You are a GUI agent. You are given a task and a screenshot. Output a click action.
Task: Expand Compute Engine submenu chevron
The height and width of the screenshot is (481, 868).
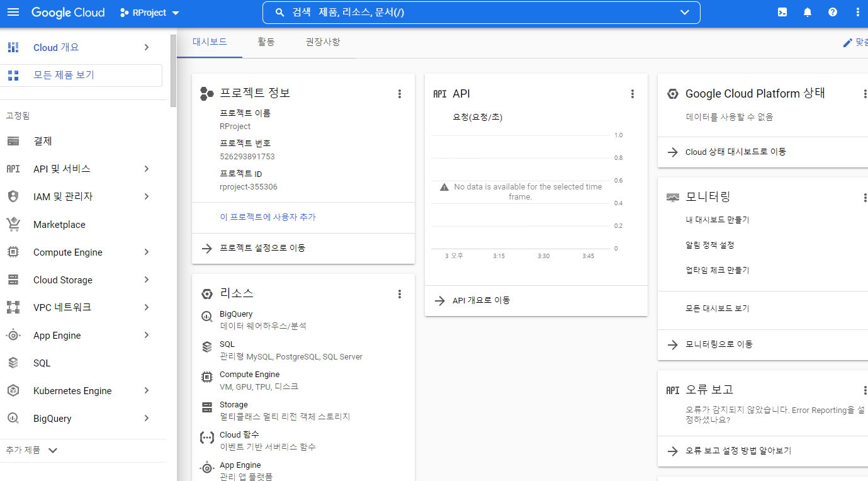tap(146, 252)
